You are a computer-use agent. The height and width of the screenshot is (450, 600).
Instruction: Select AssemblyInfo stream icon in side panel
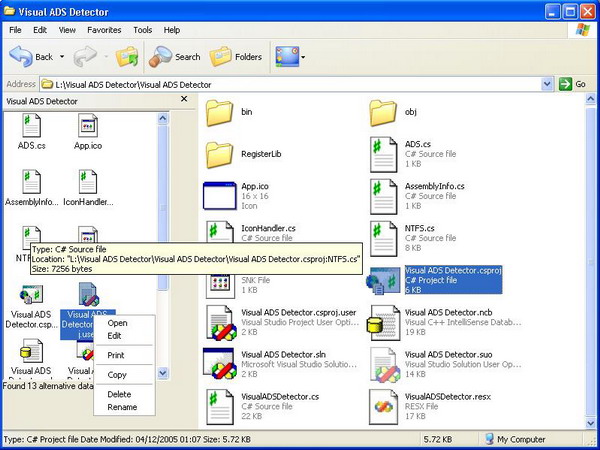click(31, 182)
